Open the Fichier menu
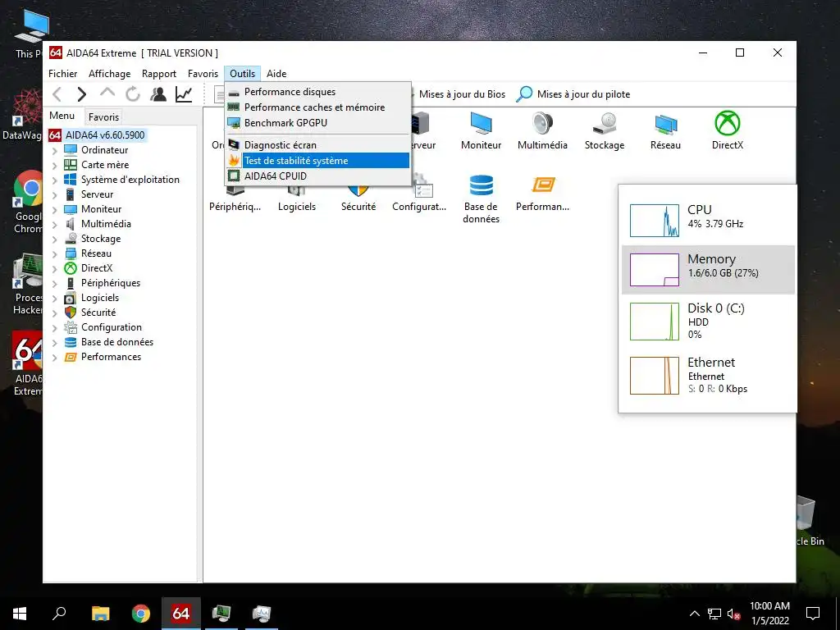Screen dimensions: 840x630 (62, 73)
